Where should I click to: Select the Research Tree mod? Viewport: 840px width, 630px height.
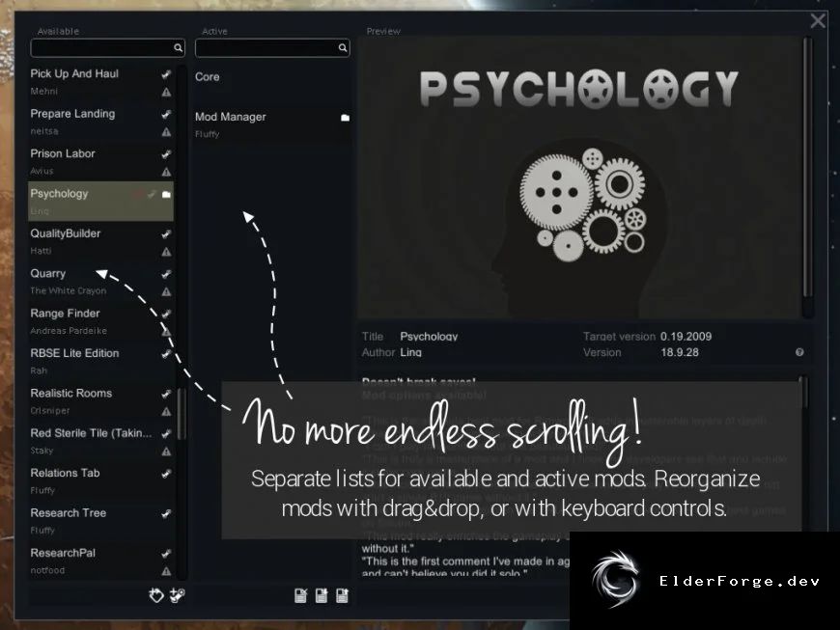[100, 521]
